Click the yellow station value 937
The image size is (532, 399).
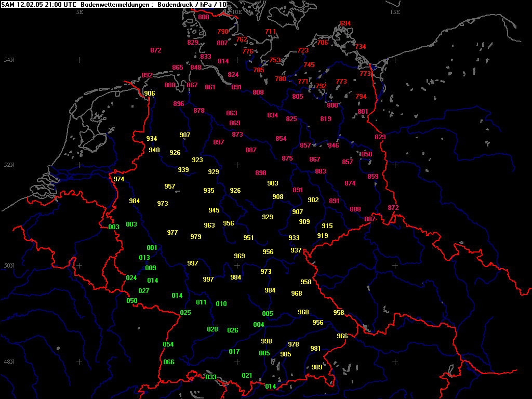pos(296,250)
